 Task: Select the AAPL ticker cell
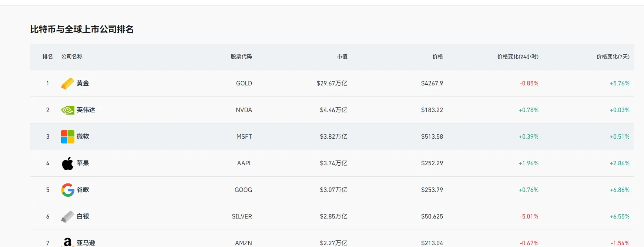pyautogui.click(x=245, y=163)
